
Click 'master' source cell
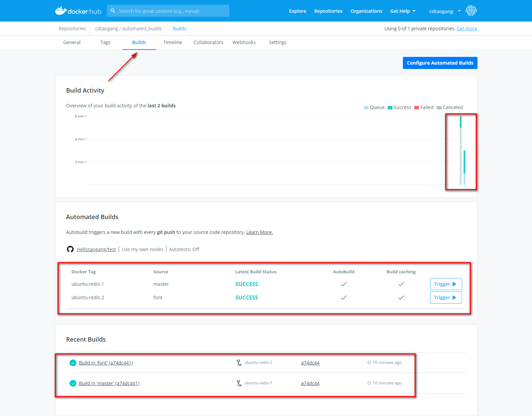(x=161, y=284)
